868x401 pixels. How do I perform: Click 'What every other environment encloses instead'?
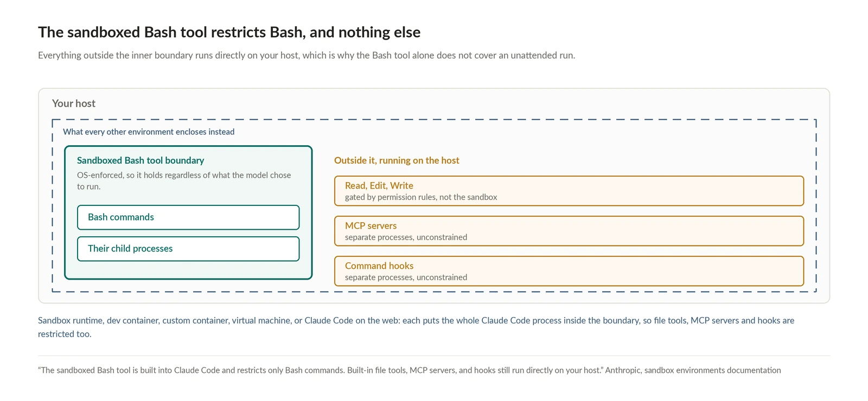coord(149,132)
